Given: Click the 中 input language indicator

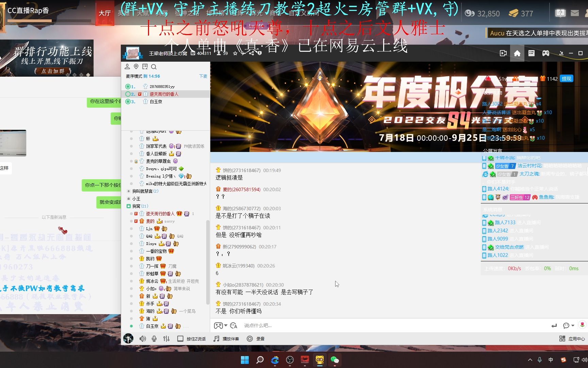Looking at the screenshot, I should point(551,360).
